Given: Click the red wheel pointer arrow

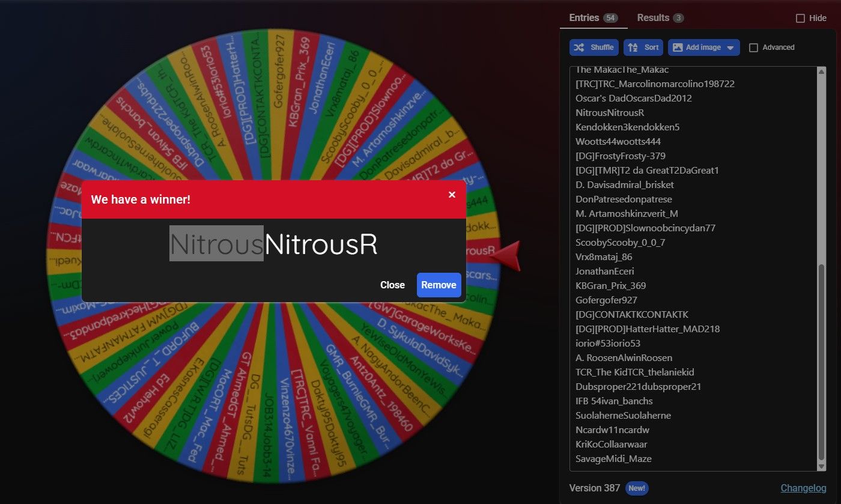Looking at the screenshot, I should coord(505,255).
